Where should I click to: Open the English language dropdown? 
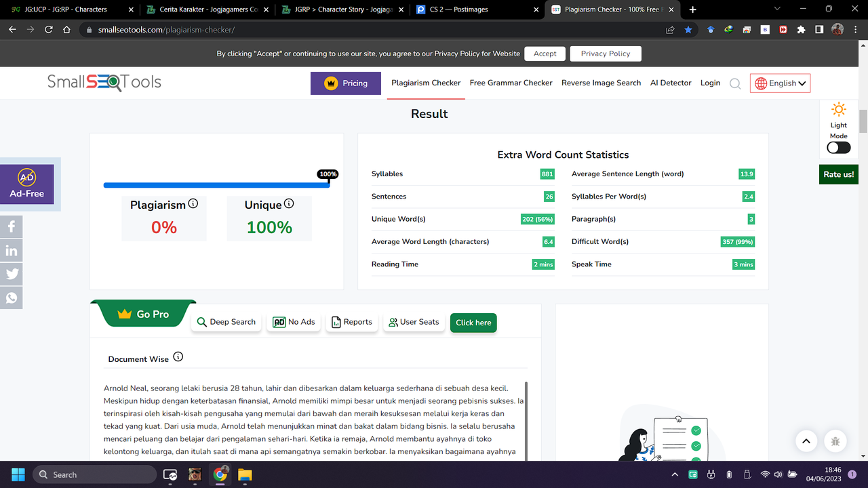pyautogui.click(x=780, y=83)
